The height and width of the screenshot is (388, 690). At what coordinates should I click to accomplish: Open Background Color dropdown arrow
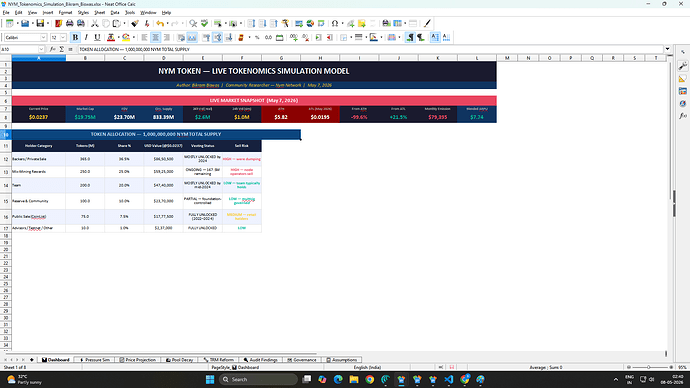(134, 37)
